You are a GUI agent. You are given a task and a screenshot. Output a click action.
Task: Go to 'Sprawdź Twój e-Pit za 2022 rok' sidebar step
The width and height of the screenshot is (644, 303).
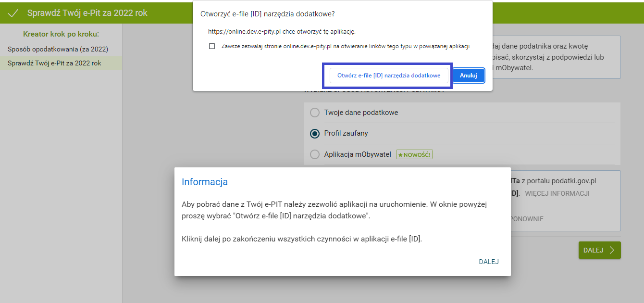click(54, 63)
